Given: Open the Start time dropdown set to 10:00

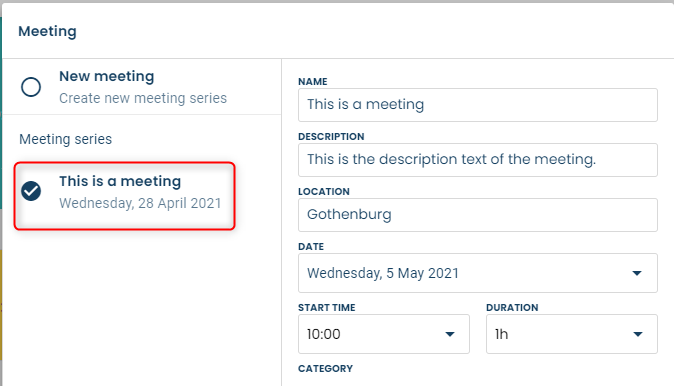Looking at the screenshot, I should coord(384,334).
